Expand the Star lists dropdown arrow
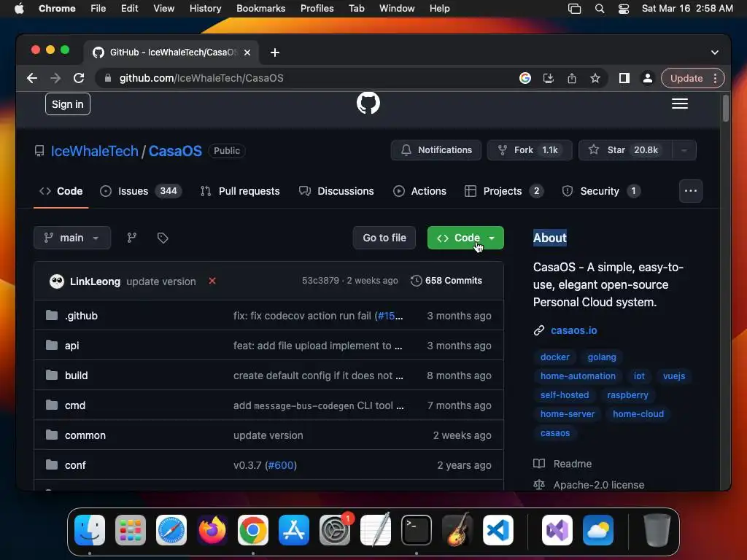The height and width of the screenshot is (560, 747). click(684, 150)
